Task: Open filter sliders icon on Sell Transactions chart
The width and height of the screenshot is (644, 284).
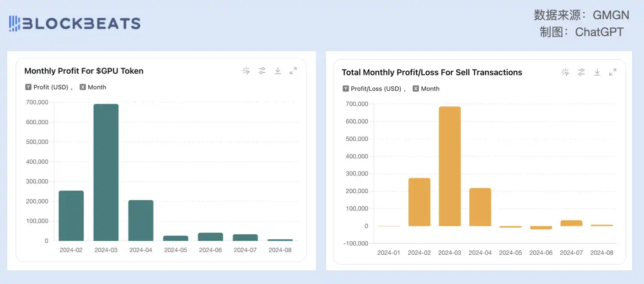Action: pos(581,72)
